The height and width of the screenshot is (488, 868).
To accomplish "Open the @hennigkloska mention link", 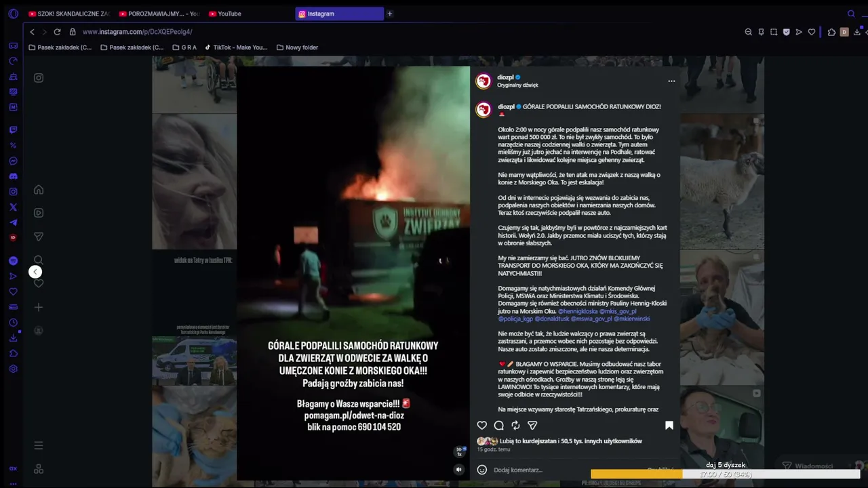I will [x=577, y=311].
